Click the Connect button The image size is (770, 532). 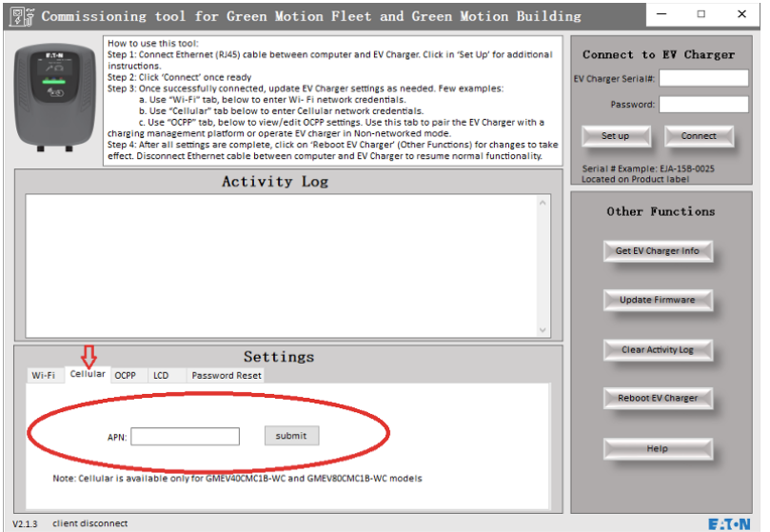pos(699,136)
